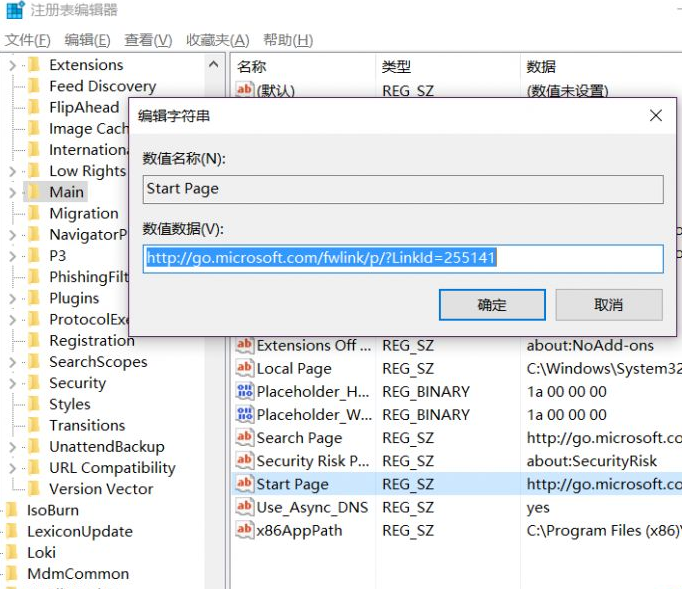The image size is (682, 589).
Task: Click the about:SecurityRisk data cell
Action: (592, 461)
